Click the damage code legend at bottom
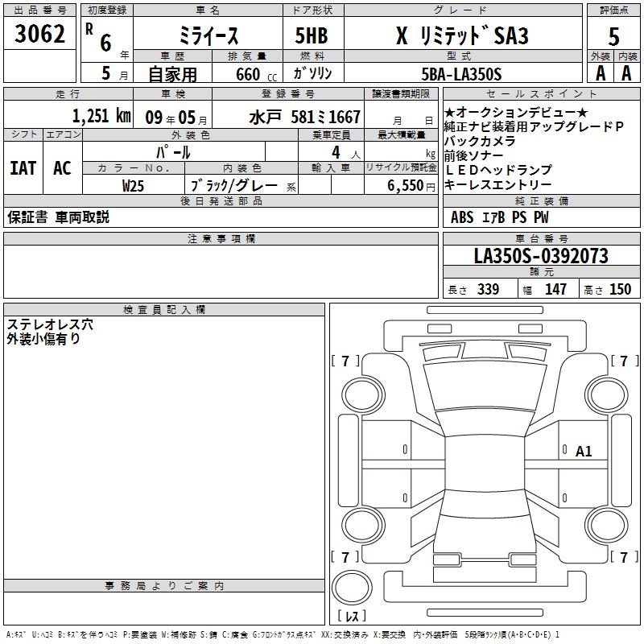644x644 pixels. pos(283,635)
